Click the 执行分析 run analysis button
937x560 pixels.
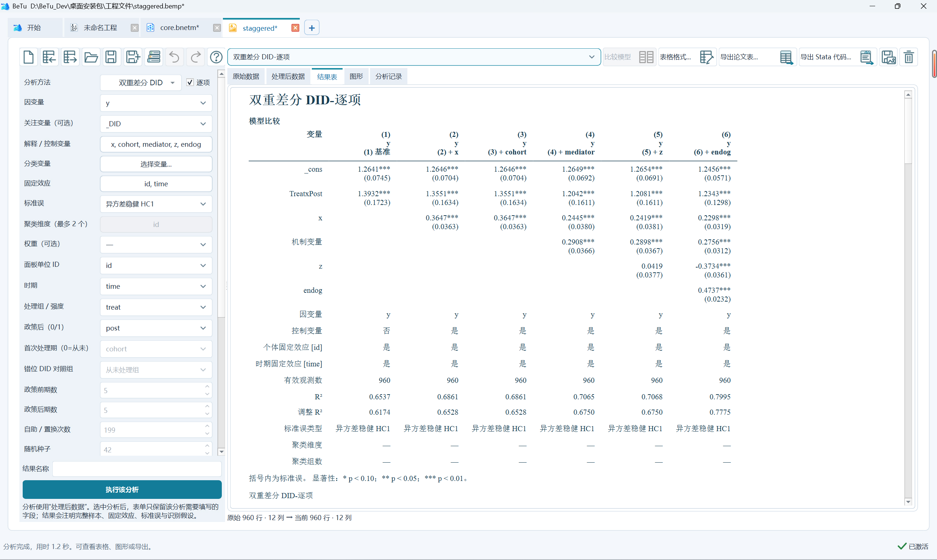[x=122, y=489]
